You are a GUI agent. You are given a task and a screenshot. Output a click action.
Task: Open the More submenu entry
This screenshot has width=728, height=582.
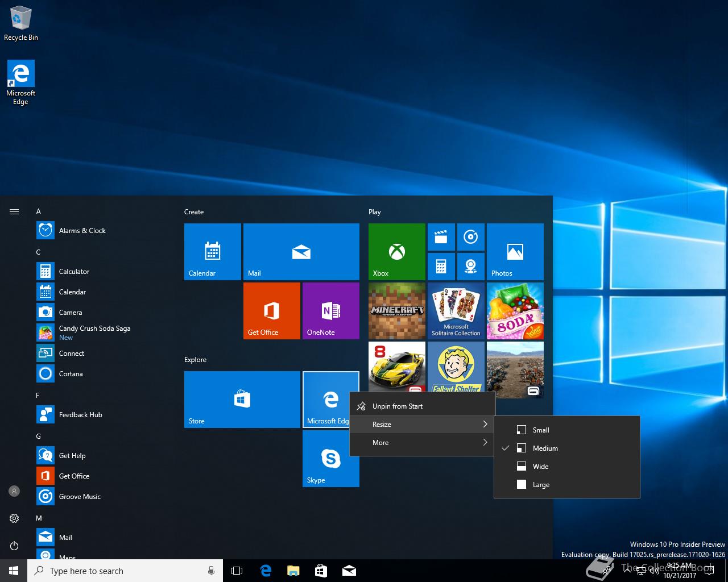point(422,443)
